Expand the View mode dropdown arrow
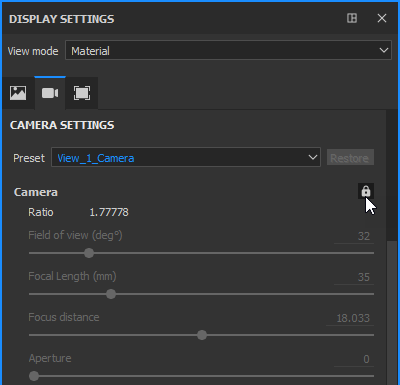 pyautogui.click(x=384, y=51)
